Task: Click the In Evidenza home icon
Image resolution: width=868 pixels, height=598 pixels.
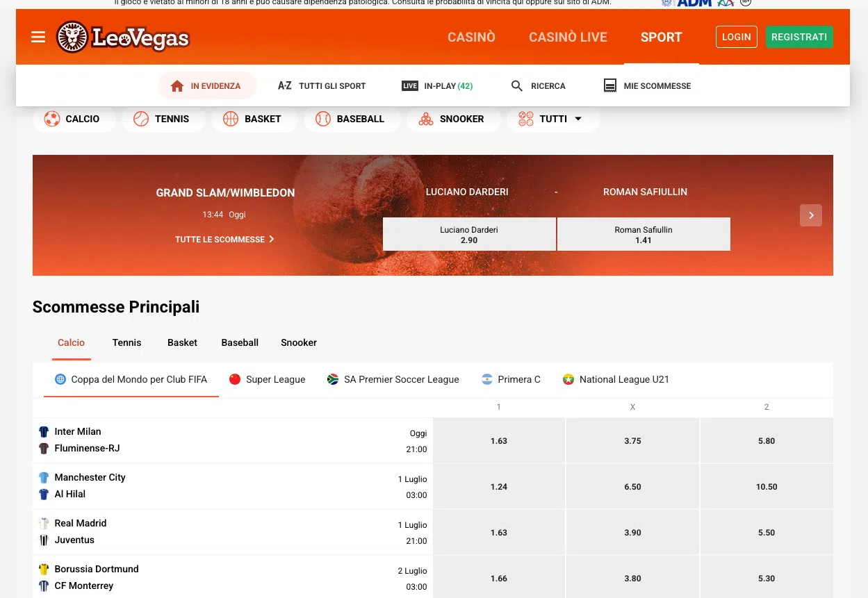Action: pos(177,86)
